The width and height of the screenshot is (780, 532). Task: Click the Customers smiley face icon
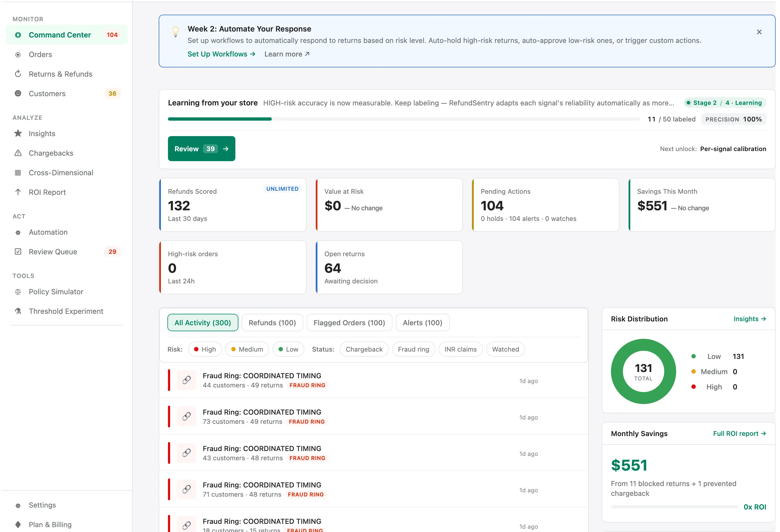pyautogui.click(x=18, y=93)
